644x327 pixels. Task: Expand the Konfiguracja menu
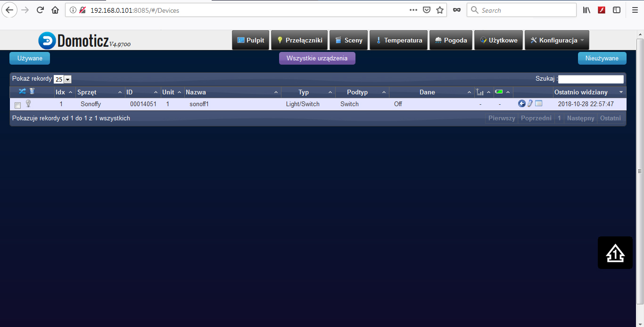[x=557, y=41]
